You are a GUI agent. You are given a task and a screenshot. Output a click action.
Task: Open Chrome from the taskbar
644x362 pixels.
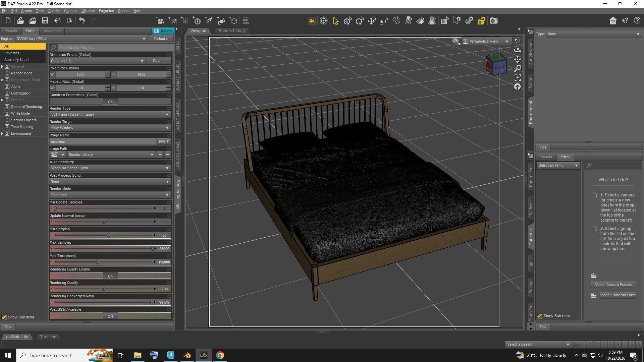220,355
